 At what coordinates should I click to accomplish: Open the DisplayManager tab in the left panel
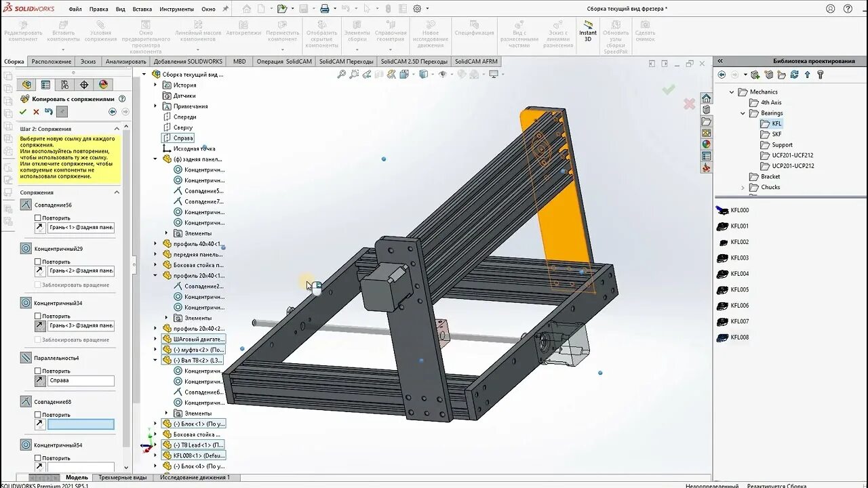coord(104,84)
